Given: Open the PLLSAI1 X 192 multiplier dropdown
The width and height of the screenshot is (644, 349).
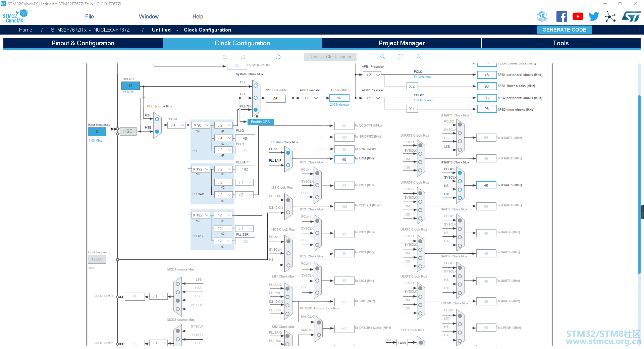Looking at the screenshot, I should tap(201, 169).
